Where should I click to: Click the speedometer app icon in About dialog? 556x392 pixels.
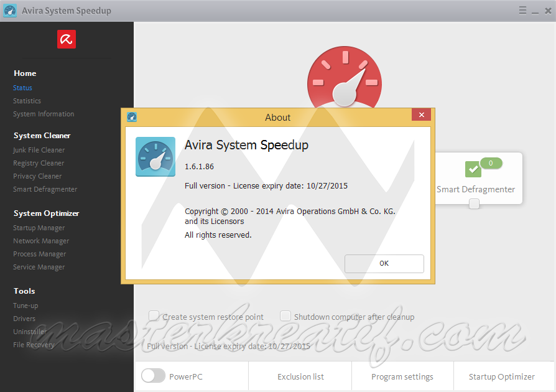pyautogui.click(x=155, y=156)
